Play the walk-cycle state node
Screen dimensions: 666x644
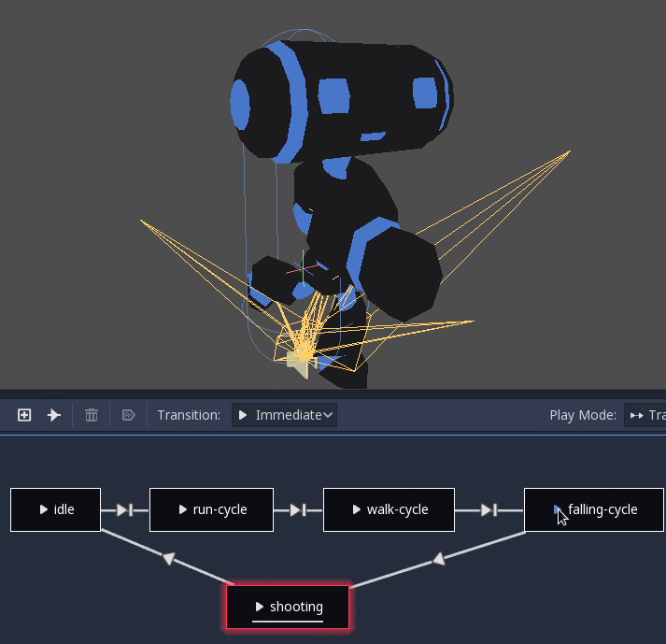click(357, 509)
